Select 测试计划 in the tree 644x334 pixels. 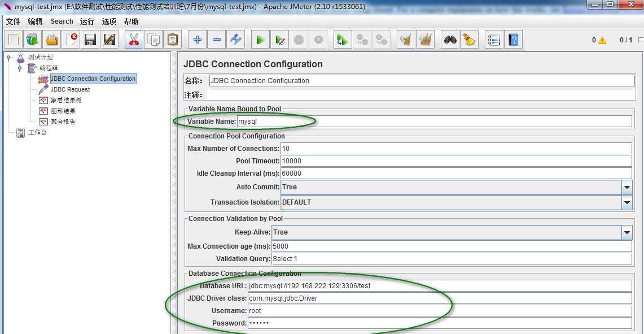click(x=40, y=58)
